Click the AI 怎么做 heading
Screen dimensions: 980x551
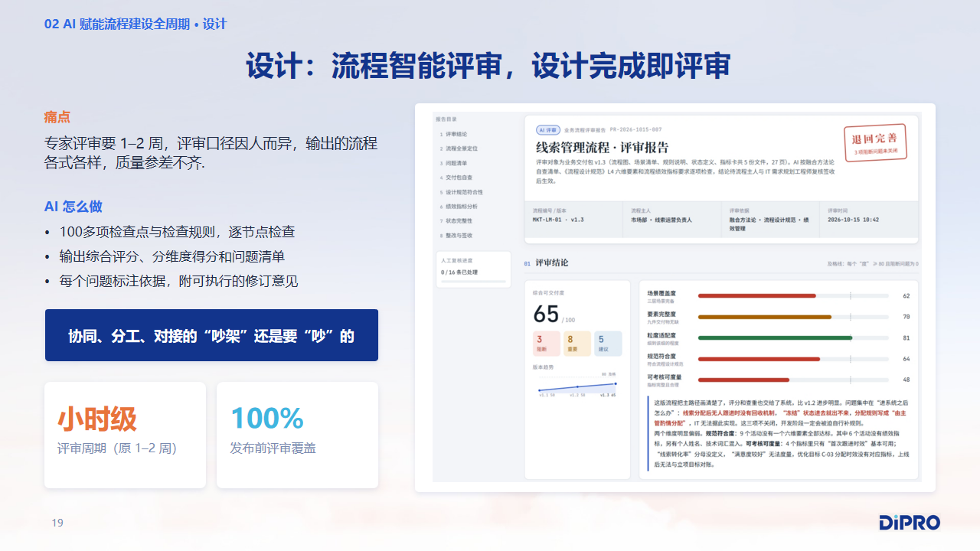pyautogui.click(x=73, y=207)
